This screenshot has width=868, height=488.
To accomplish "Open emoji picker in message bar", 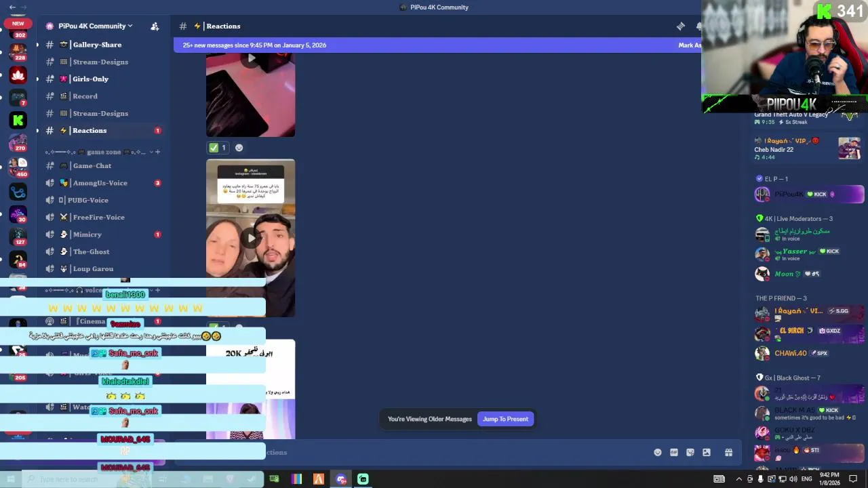I will tap(657, 453).
